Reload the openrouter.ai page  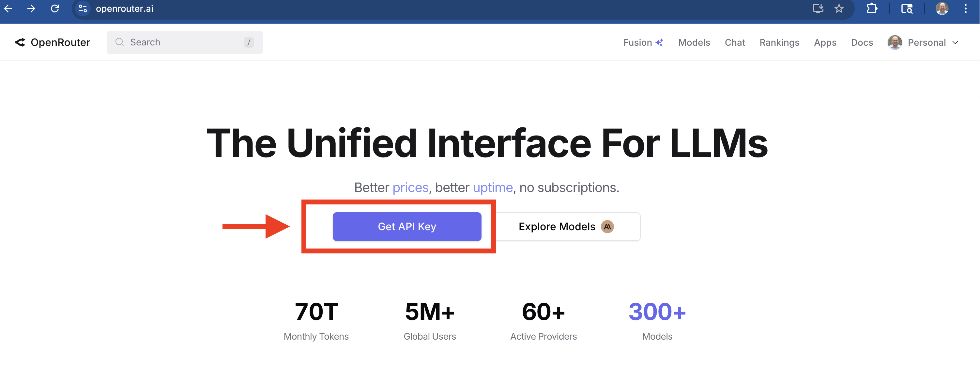click(55, 8)
